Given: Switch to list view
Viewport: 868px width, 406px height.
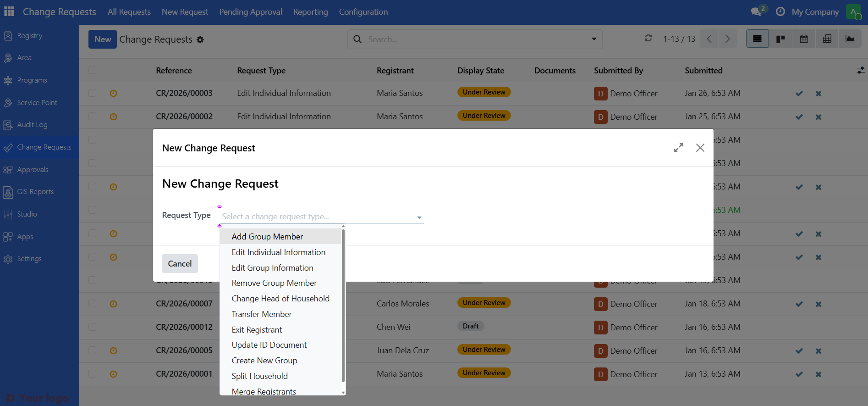Looking at the screenshot, I should tap(757, 39).
